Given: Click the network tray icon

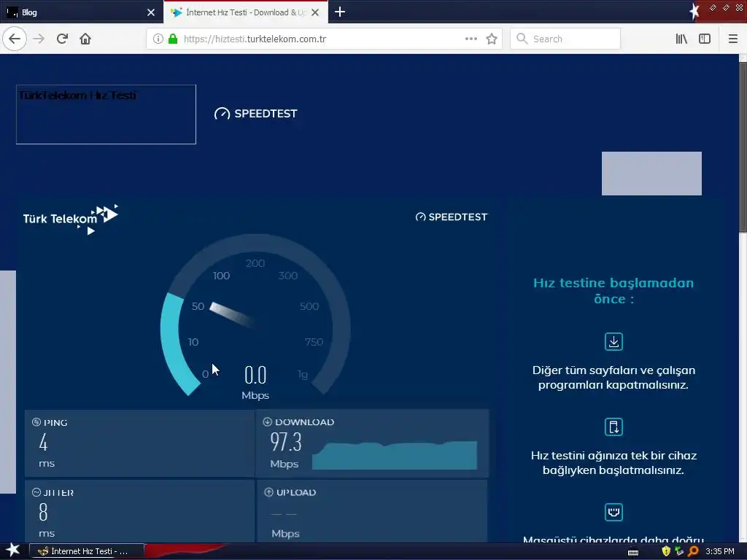Looking at the screenshot, I should tap(679, 551).
